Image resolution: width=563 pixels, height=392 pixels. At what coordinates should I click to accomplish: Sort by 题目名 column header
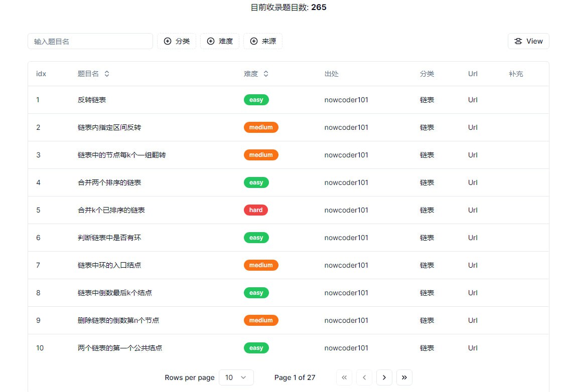point(93,74)
